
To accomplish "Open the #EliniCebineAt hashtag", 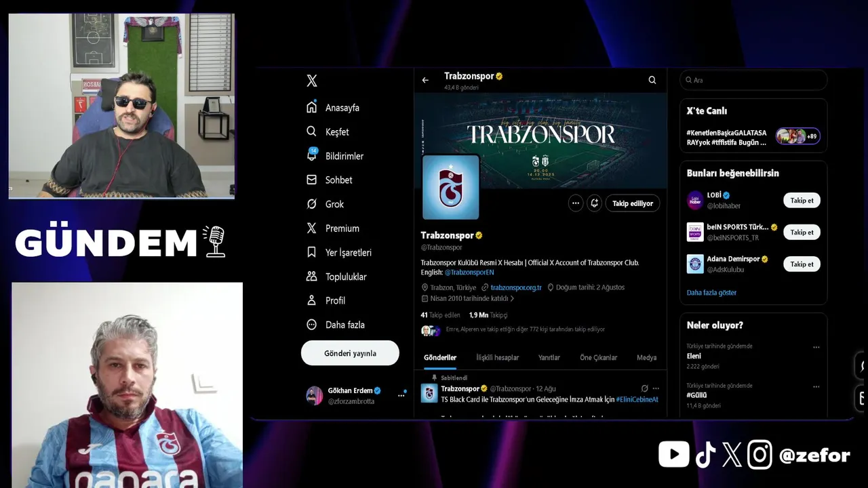I will (x=637, y=400).
